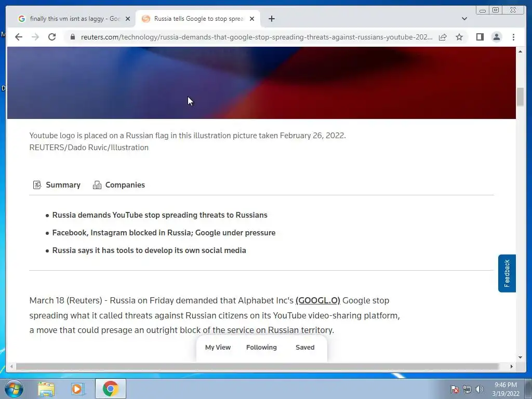Open the Windows Start menu

tap(14, 389)
